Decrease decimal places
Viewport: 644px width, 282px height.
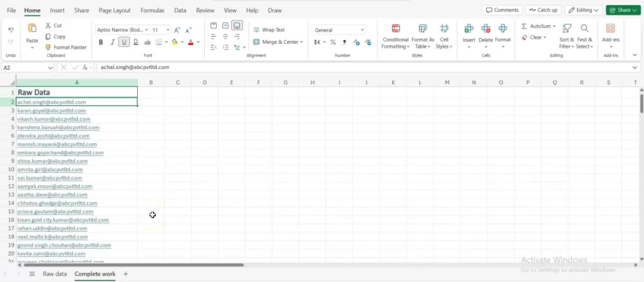[368, 42]
